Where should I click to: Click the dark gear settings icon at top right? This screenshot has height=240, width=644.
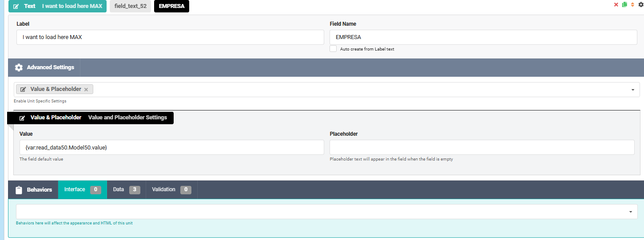640,4
